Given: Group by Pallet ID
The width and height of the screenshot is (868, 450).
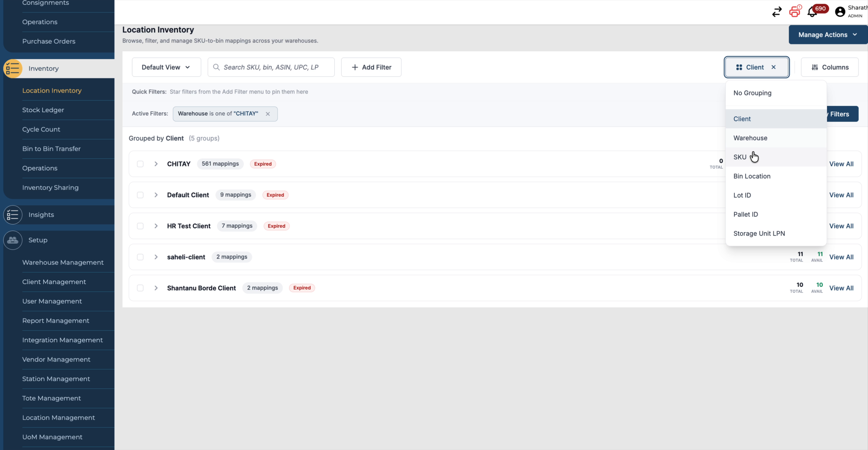Looking at the screenshot, I should pyautogui.click(x=776, y=215).
